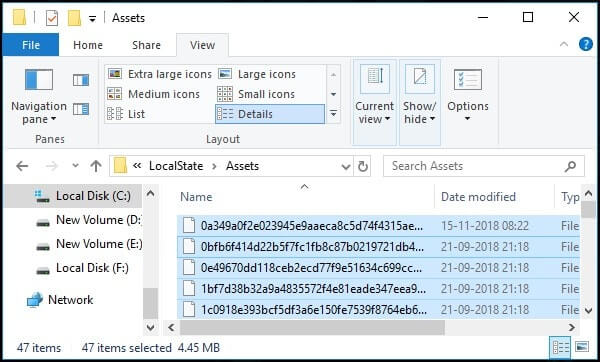
Task: Click the folder icon in title bar
Action: (20, 18)
